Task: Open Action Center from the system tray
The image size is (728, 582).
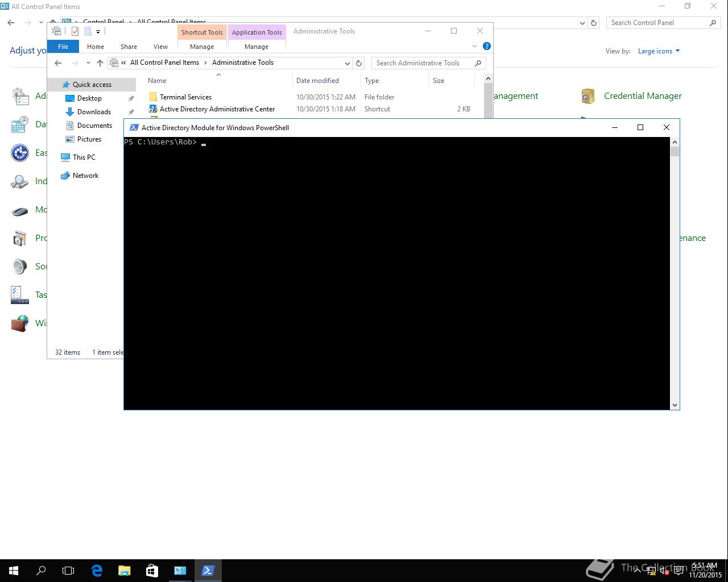Action: pyautogui.click(x=679, y=571)
